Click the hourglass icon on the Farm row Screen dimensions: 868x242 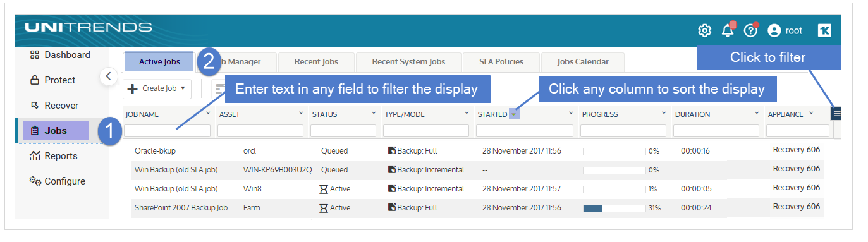pos(324,208)
